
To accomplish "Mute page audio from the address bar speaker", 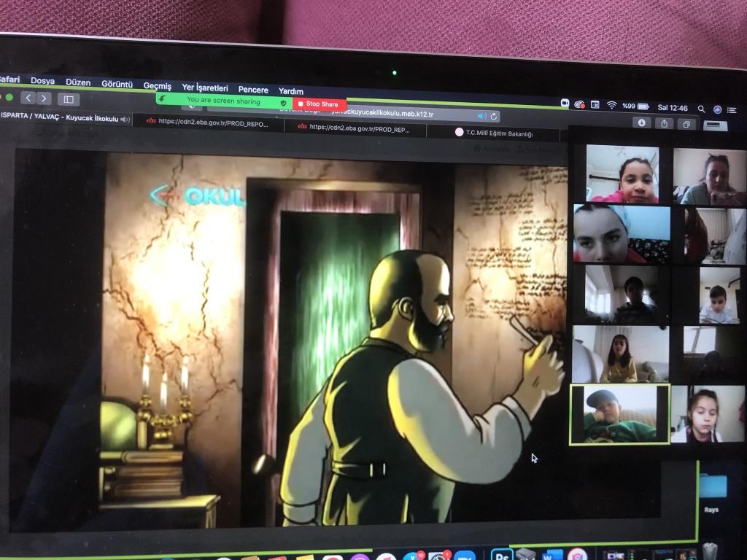I will click(x=481, y=116).
